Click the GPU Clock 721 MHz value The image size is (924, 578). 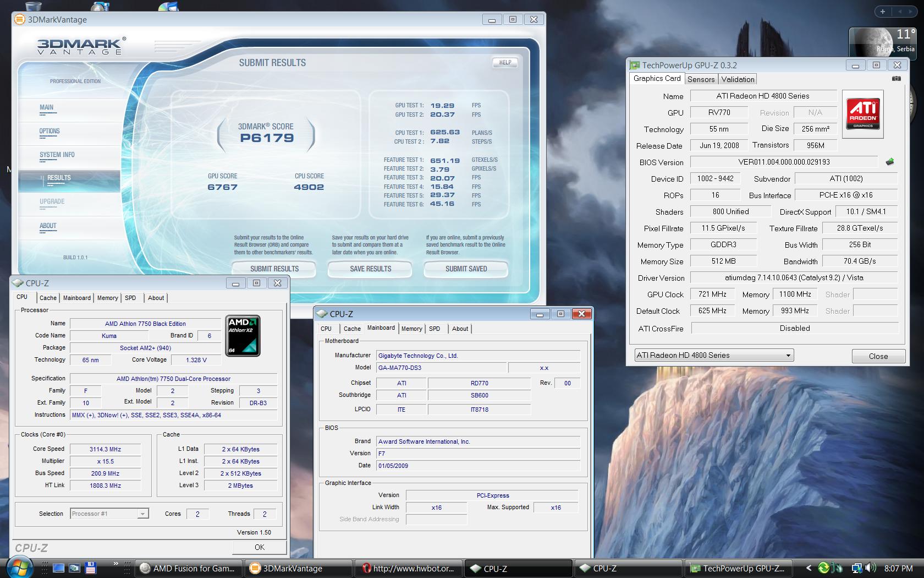point(712,295)
